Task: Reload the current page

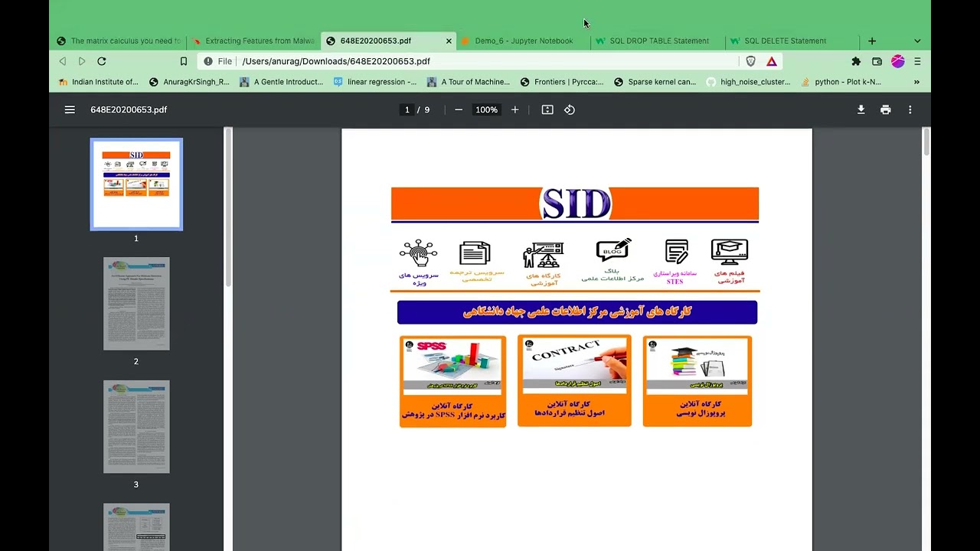Action: (101, 61)
